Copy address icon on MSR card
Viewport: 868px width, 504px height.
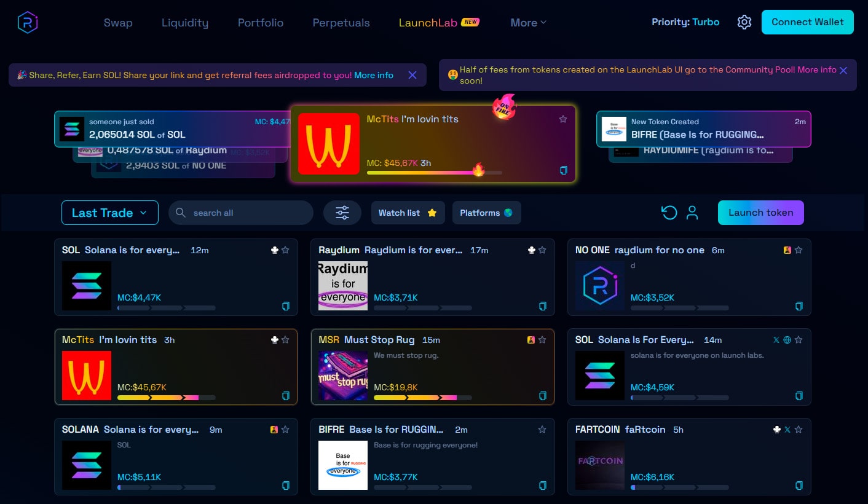pyautogui.click(x=542, y=396)
